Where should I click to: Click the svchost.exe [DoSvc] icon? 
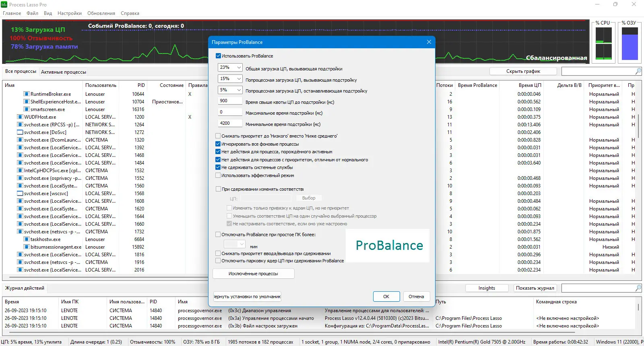20,132
